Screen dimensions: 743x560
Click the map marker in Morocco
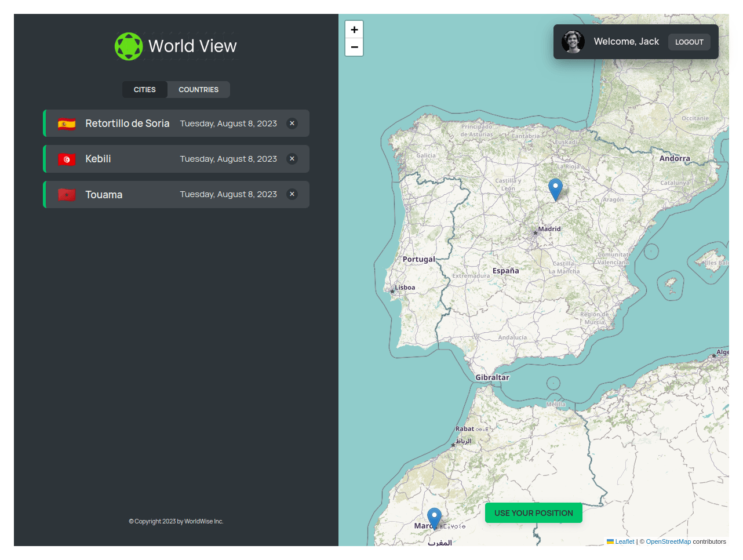pyautogui.click(x=434, y=517)
